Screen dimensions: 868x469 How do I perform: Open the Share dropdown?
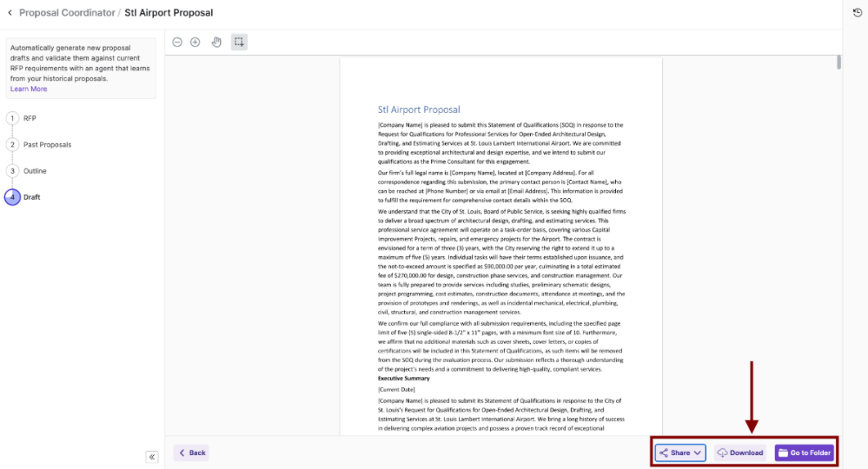(x=680, y=453)
